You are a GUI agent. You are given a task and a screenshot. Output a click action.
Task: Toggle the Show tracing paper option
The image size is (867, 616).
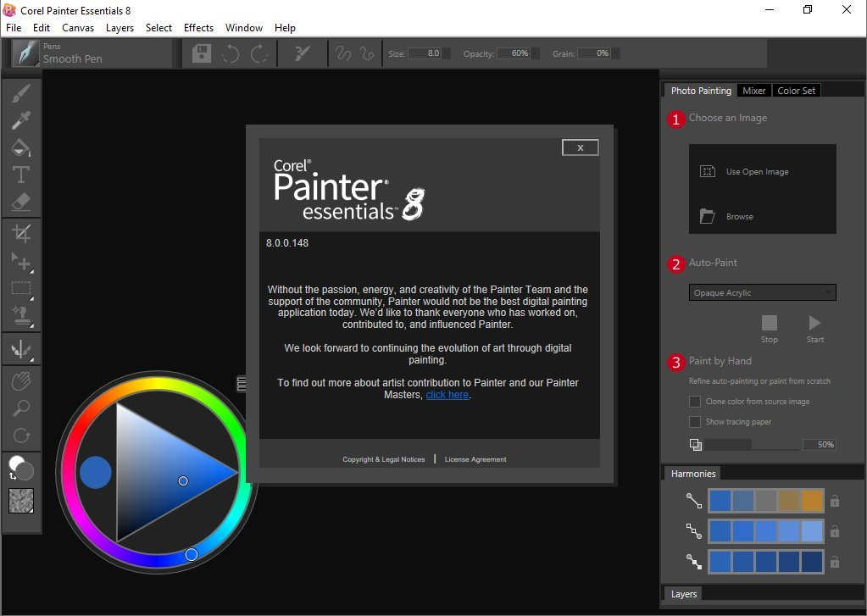point(695,421)
